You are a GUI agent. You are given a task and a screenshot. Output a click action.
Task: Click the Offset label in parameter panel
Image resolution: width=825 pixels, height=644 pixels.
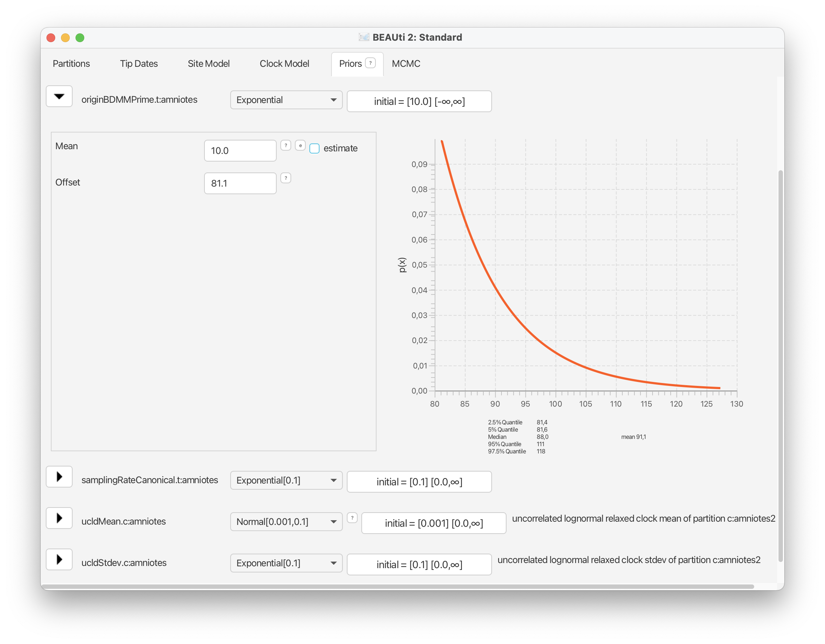68,183
